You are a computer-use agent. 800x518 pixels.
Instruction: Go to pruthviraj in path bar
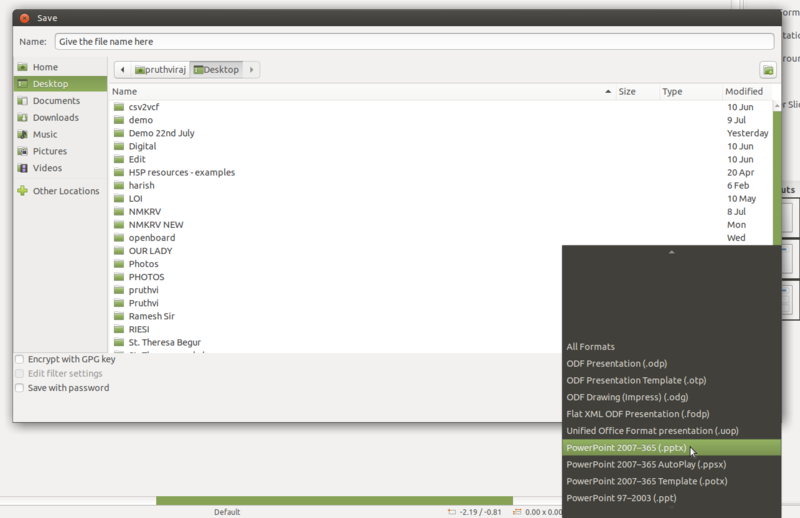click(x=160, y=69)
